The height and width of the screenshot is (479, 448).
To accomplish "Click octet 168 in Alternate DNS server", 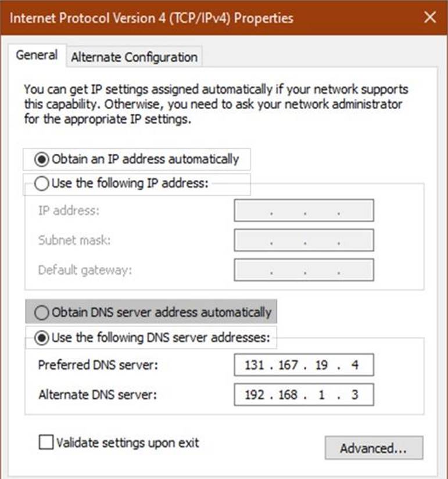I will (288, 395).
